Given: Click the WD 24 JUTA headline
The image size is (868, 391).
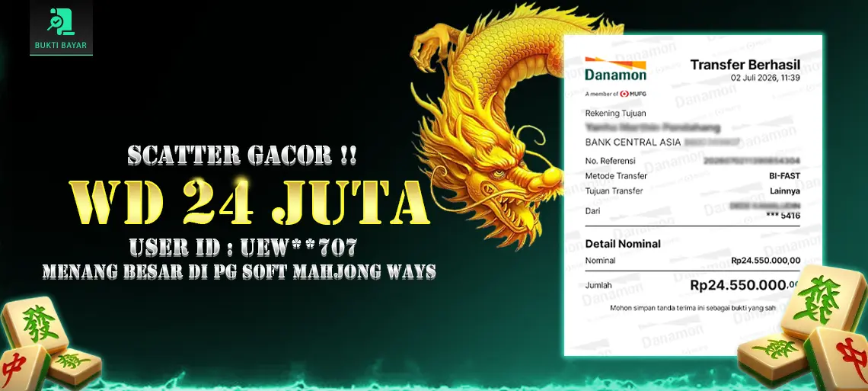Looking at the screenshot, I should point(249,201).
